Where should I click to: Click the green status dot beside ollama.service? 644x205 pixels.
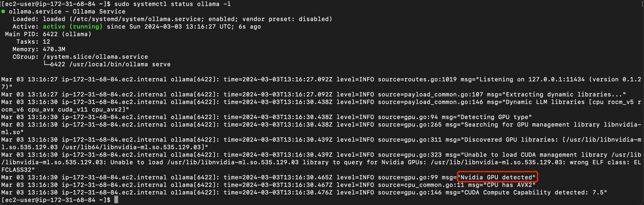coord(3,12)
